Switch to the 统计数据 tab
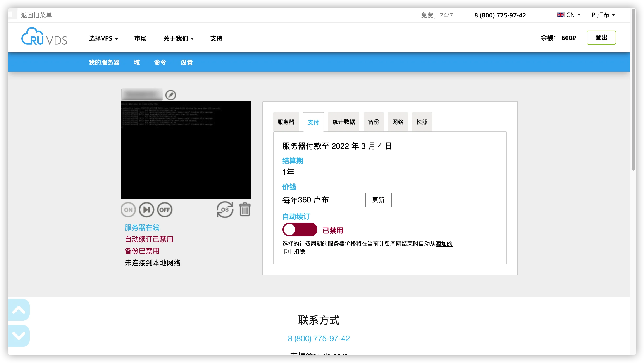644x363 pixels. (x=343, y=122)
